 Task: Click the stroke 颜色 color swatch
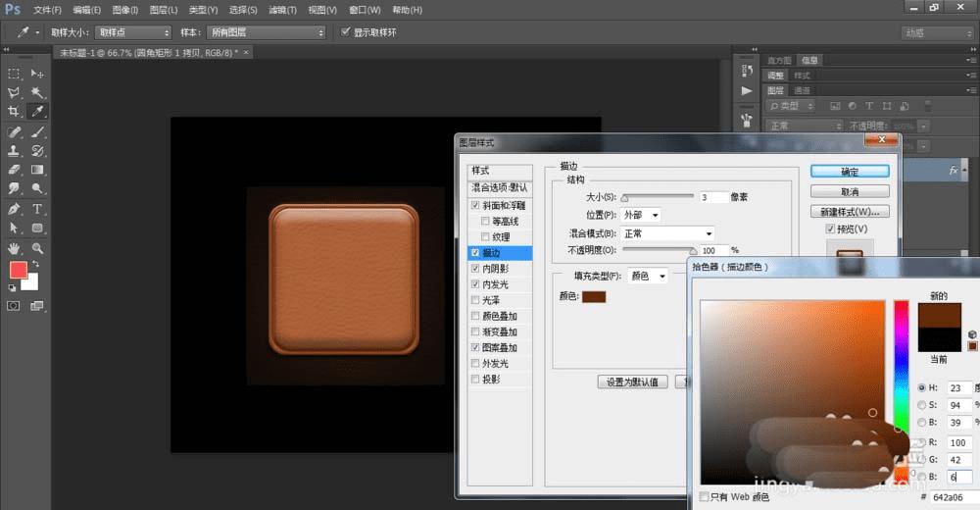tap(594, 297)
